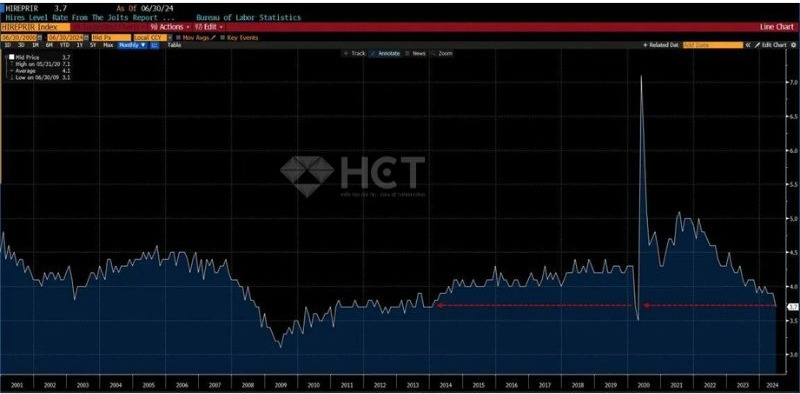Click the High on 05/31/20 legend row

(39, 64)
